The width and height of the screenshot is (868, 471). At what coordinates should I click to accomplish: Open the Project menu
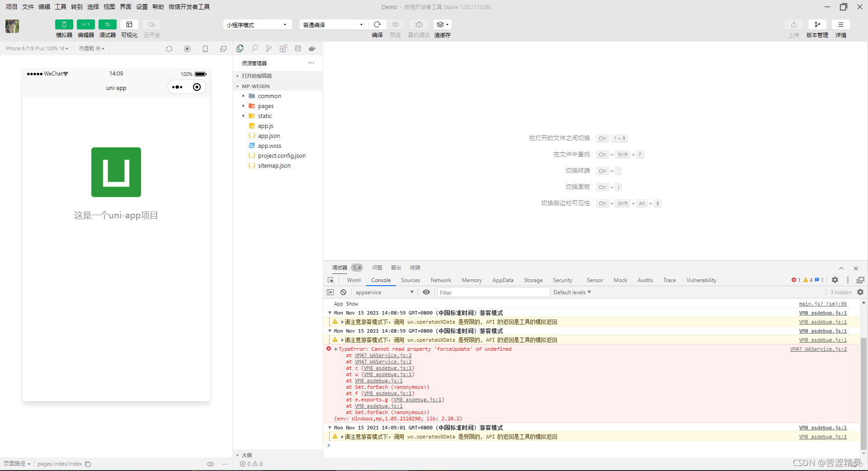click(x=12, y=7)
